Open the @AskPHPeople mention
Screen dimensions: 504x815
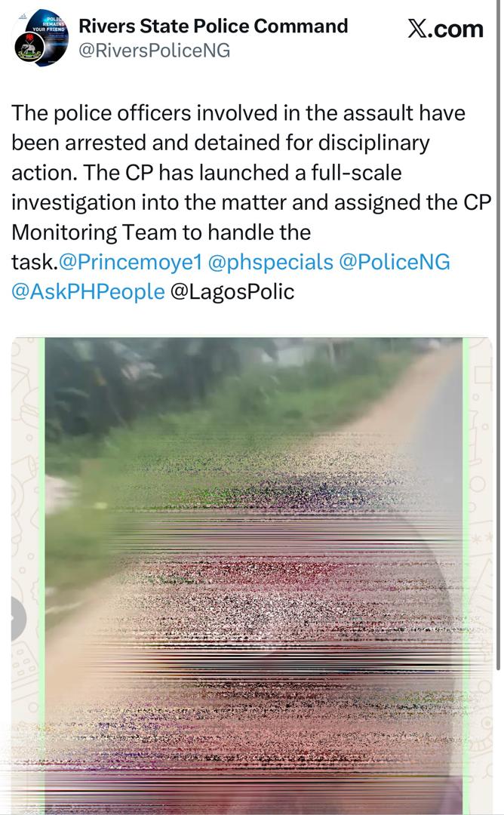(x=88, y=291)
